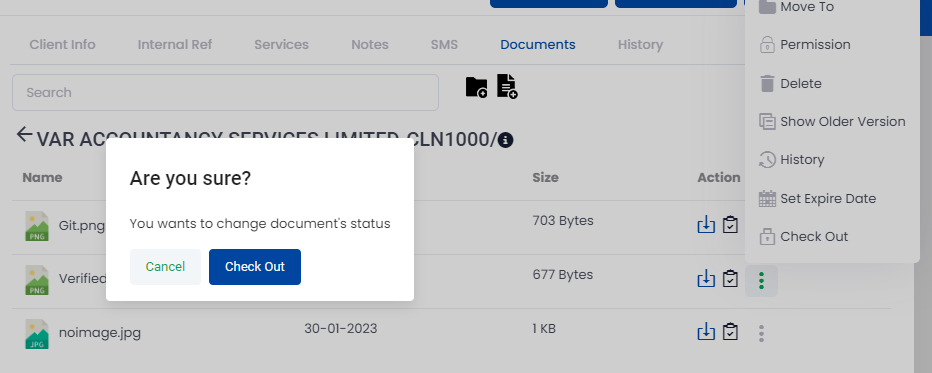Click the Git.png file name
Image resolution: width=932 pixels, height=373 pixels.
pyautogui.click(x=82, y=226)
